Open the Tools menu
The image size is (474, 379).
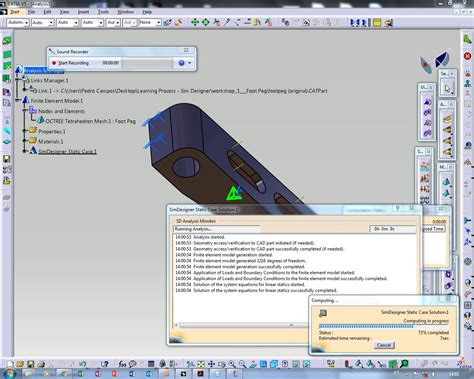click(103, 12)
